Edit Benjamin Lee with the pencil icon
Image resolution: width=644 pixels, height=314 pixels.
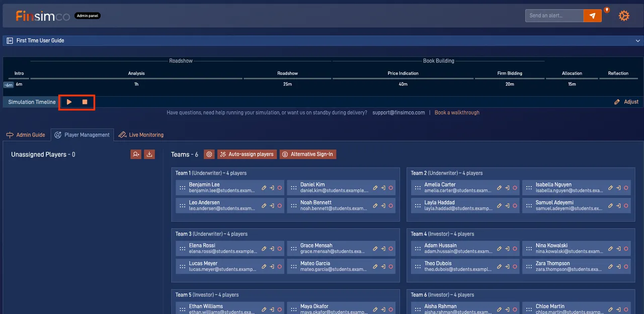[x=264, y=188]
